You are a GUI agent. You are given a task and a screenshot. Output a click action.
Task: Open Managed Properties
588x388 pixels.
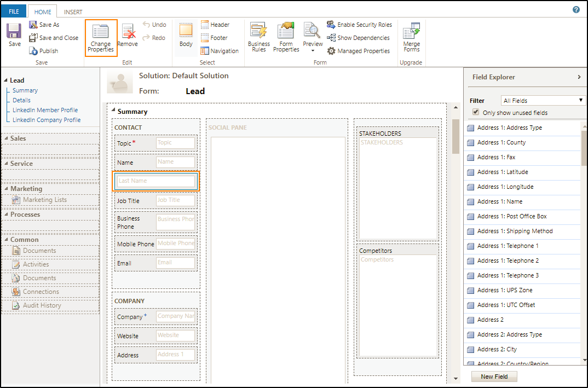pos(358,51)
